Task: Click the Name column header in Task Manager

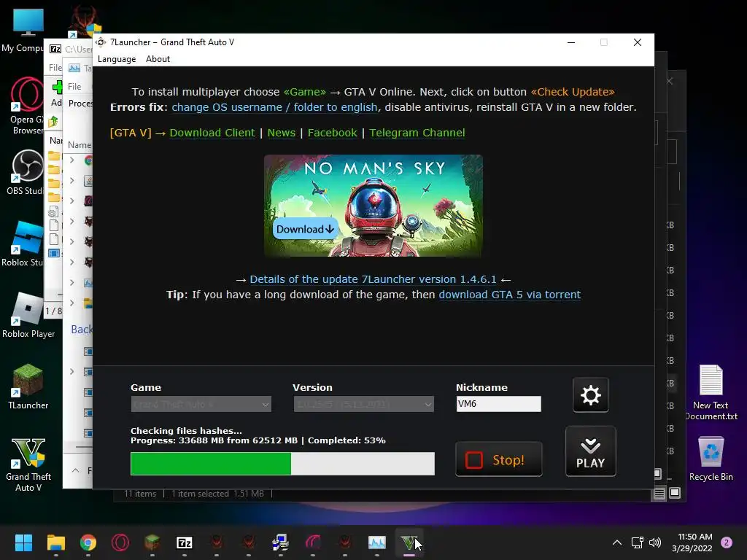Action: (79, 145)
